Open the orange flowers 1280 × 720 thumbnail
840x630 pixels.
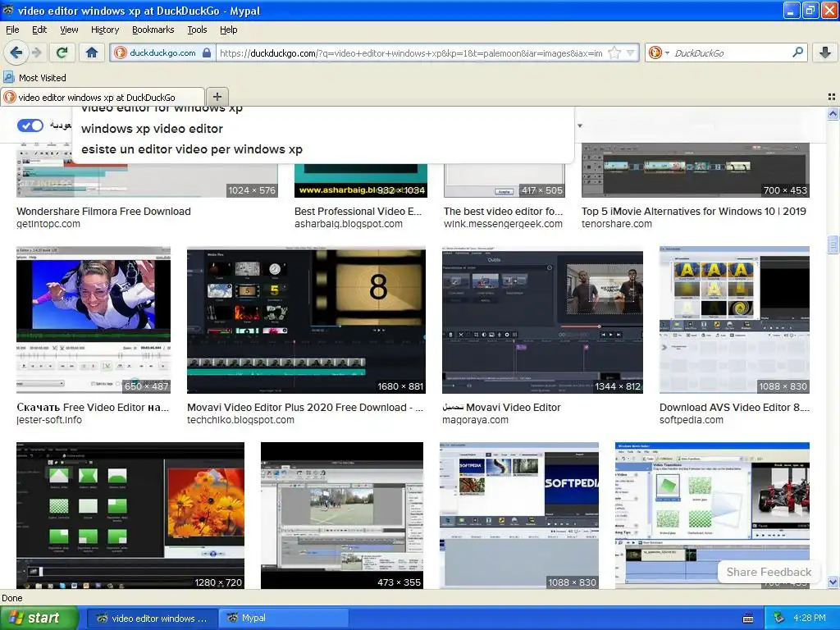point(130,515)
